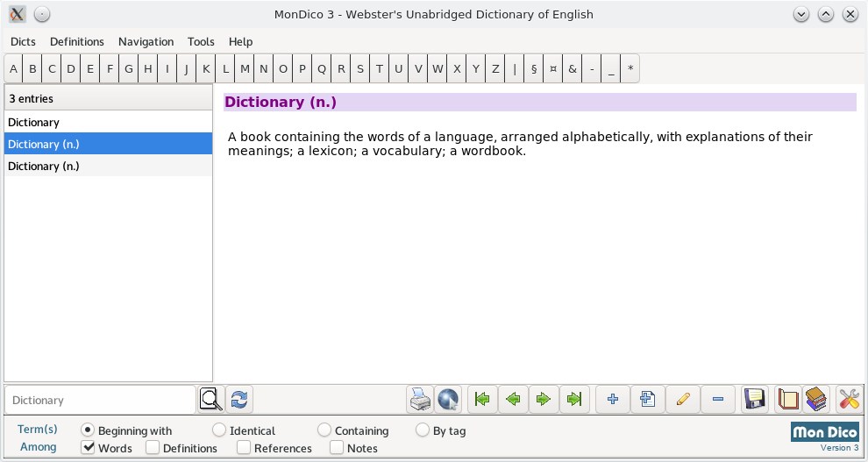The image size is (868, 462).
Task: Select the Beginning with radio button
Action: click(88, 430)
